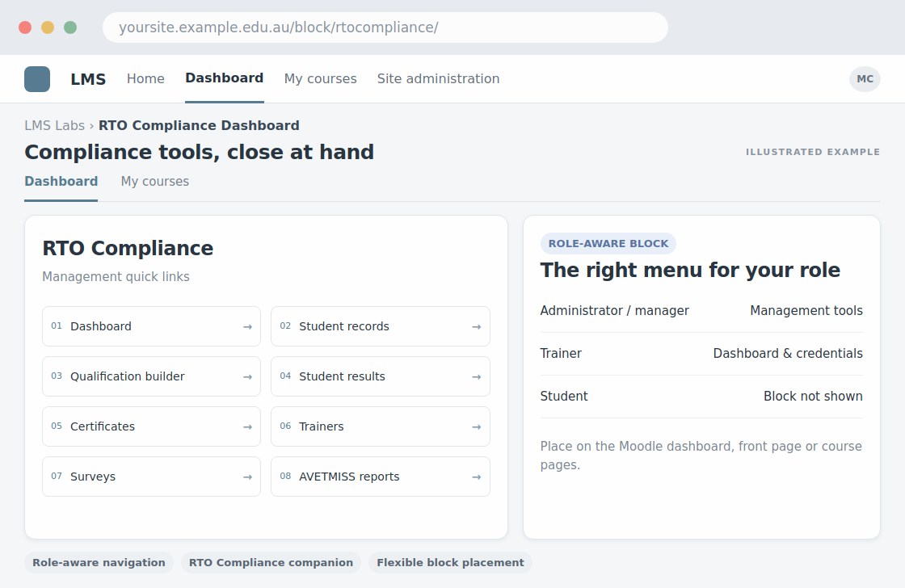Click the Role-aware navigation tag
The width and height of the screenshot is (905, 588).
(99, 563)
